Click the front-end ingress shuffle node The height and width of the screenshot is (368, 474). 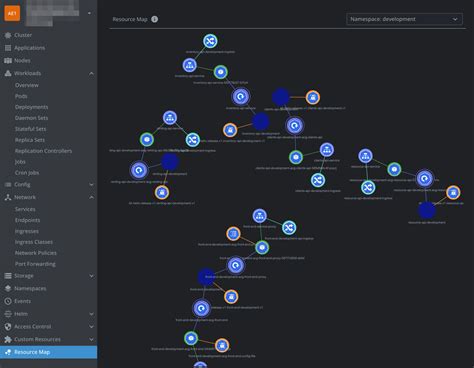pos(289,228)
